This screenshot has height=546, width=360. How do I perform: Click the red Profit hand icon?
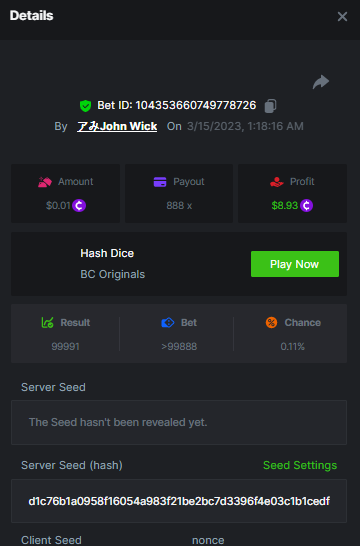pos(277,182)
